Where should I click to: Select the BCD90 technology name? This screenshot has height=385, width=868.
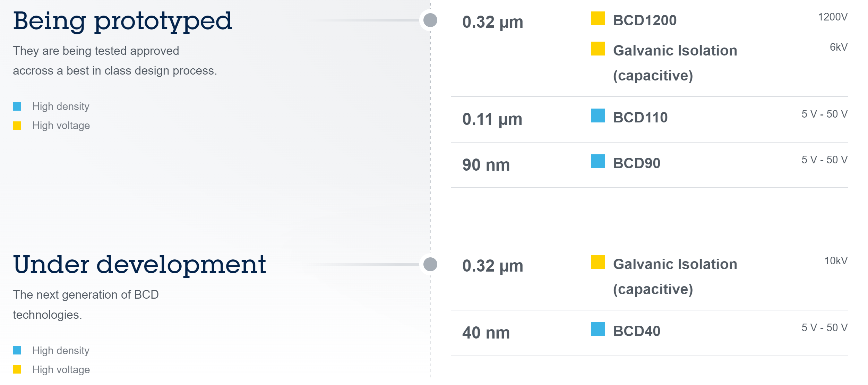(x=636, y=163)
